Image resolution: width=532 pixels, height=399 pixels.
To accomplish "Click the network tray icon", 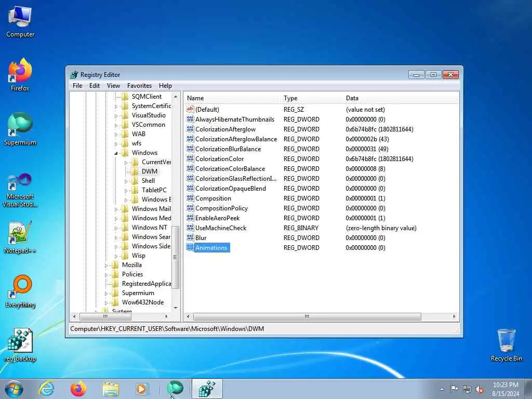I will tap(467, 390).
